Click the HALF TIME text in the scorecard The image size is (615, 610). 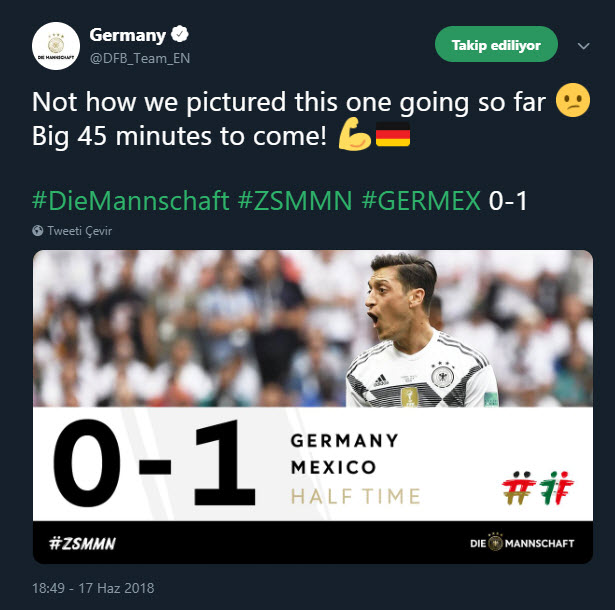(355, 496)
